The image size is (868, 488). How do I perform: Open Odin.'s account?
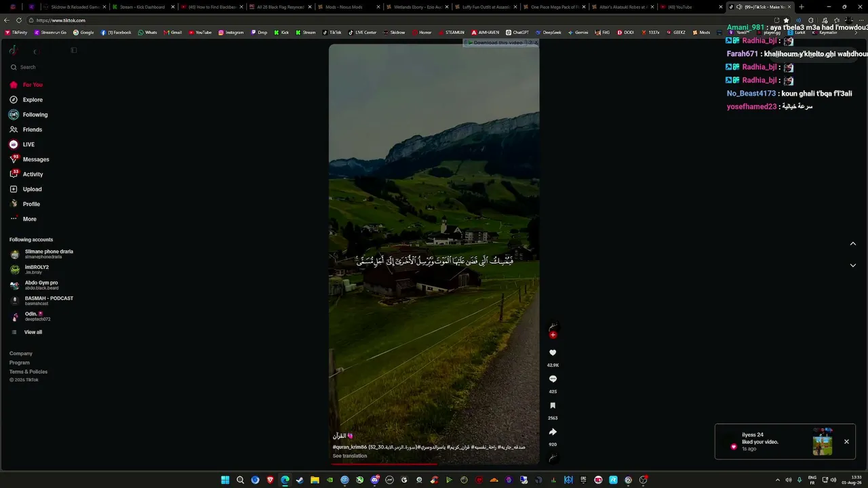(x=31, y=317)
